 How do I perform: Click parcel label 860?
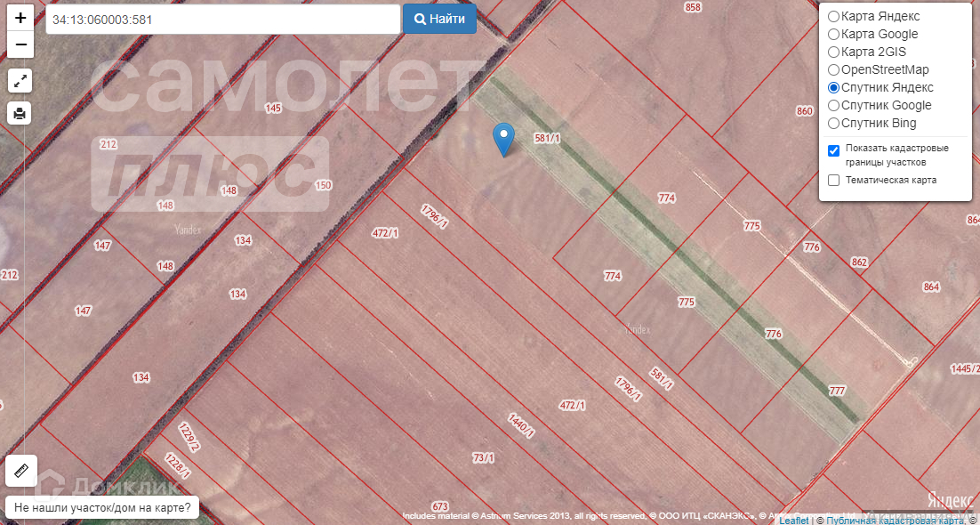pos(805,111)
